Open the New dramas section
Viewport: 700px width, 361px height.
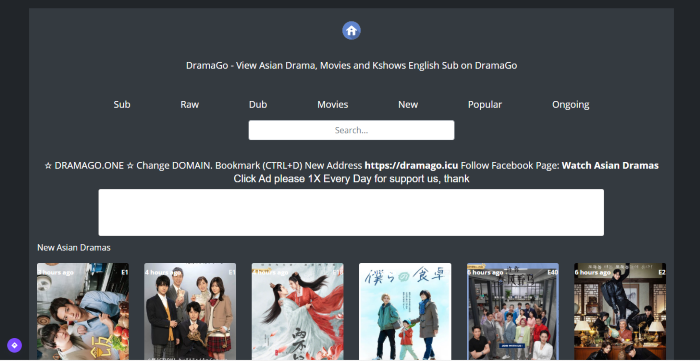(408, 104)
